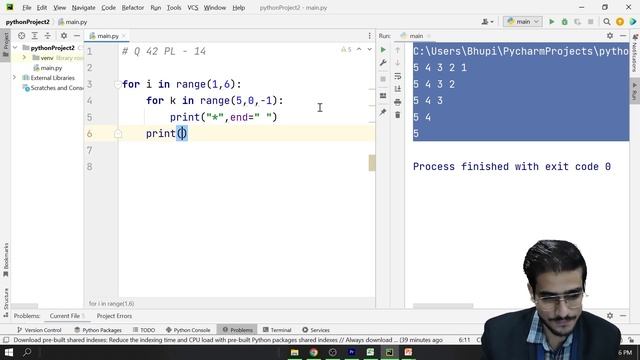Screen dimensions: 640x360
Task: Start debugging with the bug icon
Action: tap(564, 22)
